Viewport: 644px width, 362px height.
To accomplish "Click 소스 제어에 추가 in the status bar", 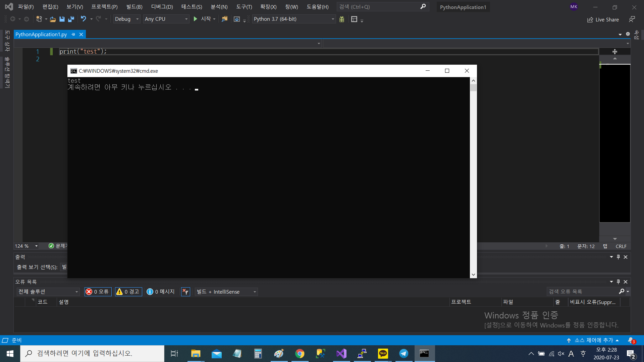I will coord(593,340).
